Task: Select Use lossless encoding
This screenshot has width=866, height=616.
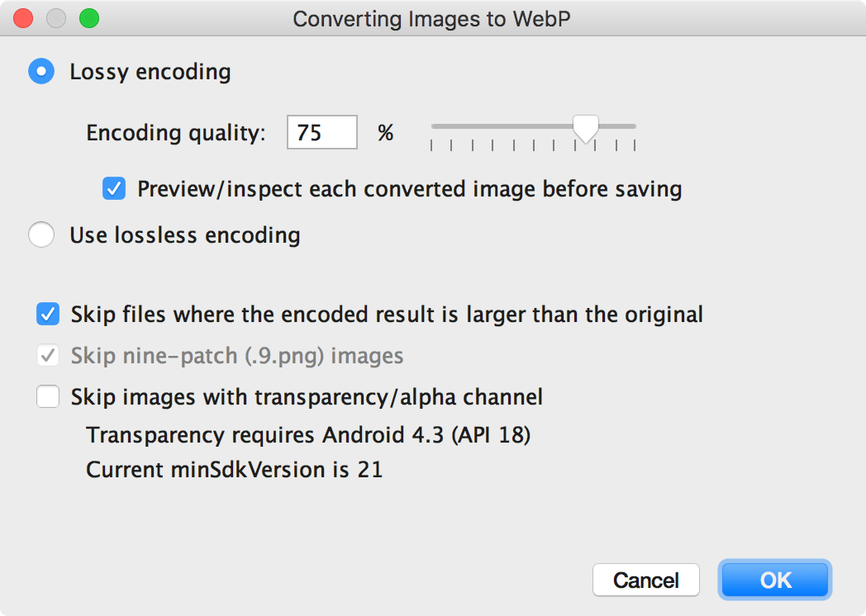Action: [x=41, y=235]
